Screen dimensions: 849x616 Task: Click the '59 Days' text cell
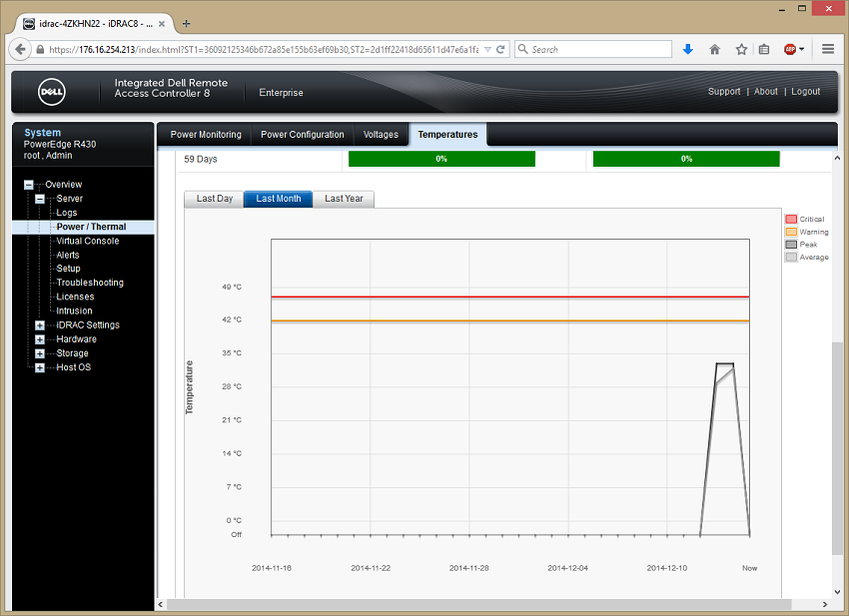point(201,159)
